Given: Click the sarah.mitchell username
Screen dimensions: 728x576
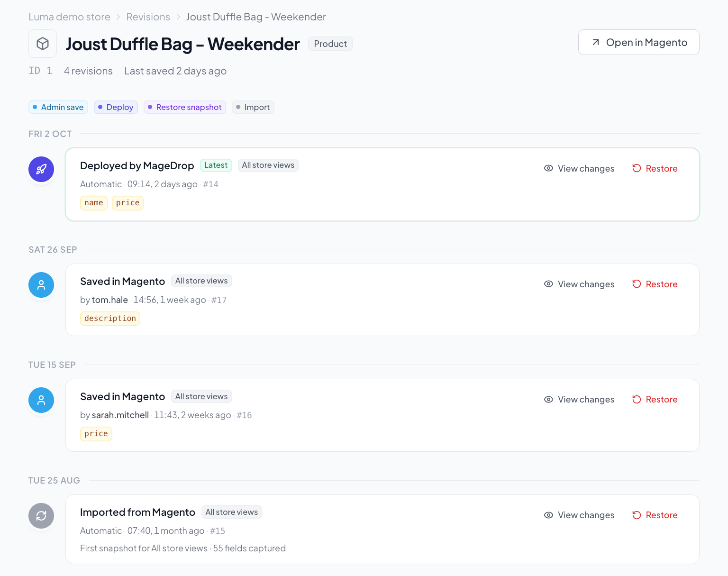Looking at the screenshot, I should pos(120,415).
